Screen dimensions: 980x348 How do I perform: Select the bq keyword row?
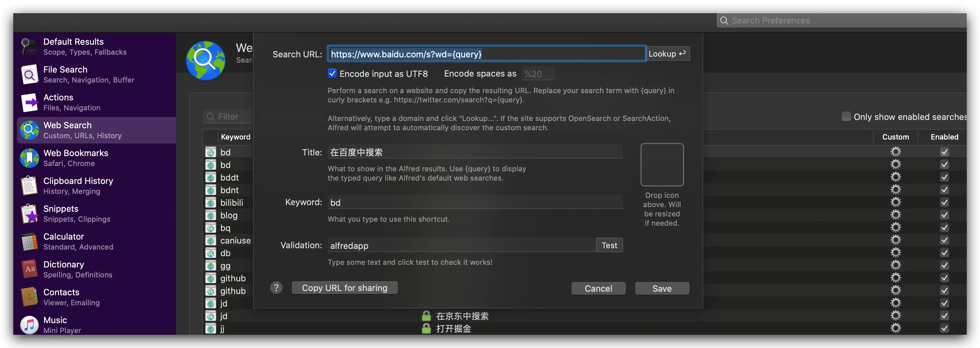[x=225, y=228]
